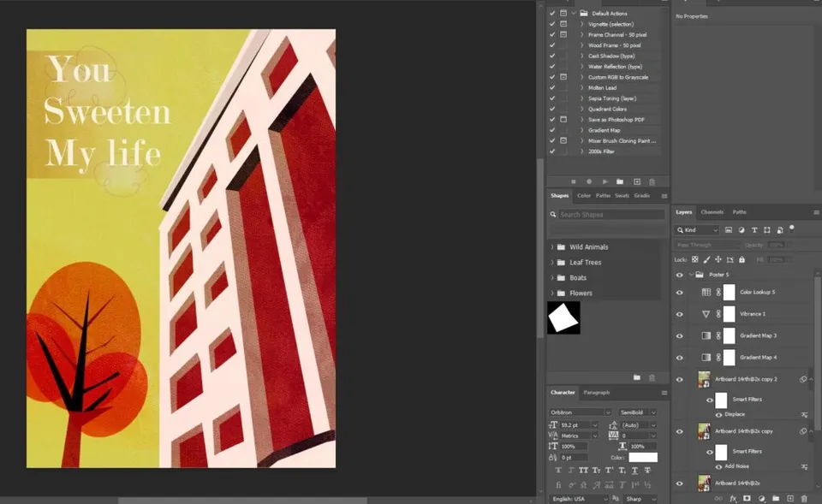Screen dimensions: 822x504
Task: Open the Sharp anti-aliasing dropdown
Action: (640, 499)
